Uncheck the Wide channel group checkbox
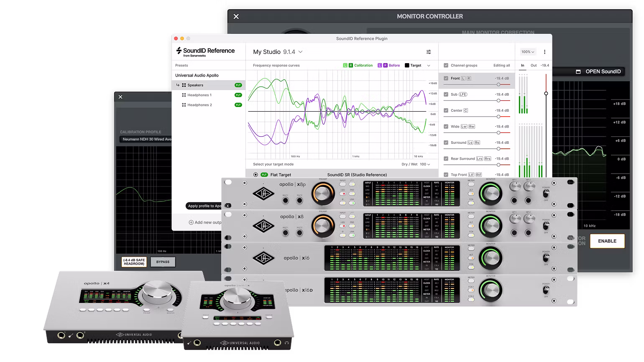 click(x=446, y=126)
